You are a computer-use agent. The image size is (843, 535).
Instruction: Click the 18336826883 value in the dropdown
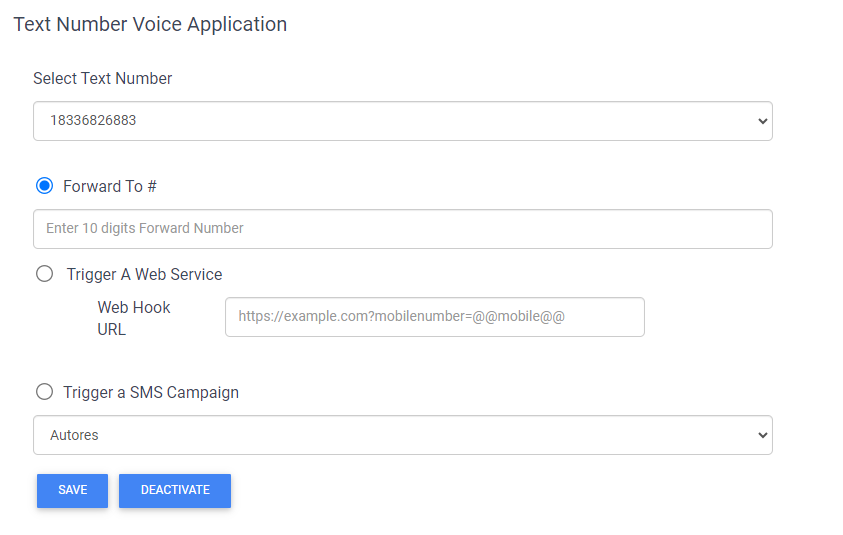click(93, 121)
